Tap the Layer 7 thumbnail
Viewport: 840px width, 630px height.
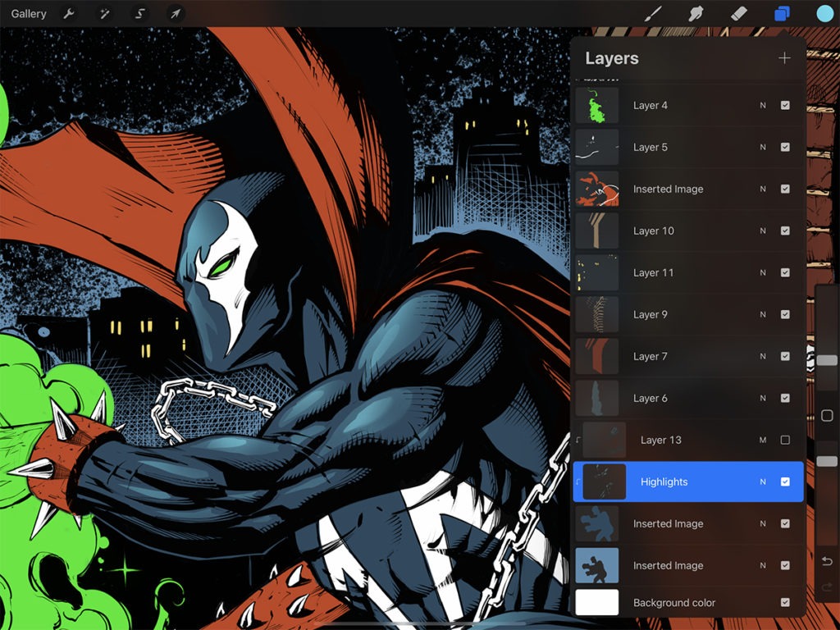tap(596, 356)
